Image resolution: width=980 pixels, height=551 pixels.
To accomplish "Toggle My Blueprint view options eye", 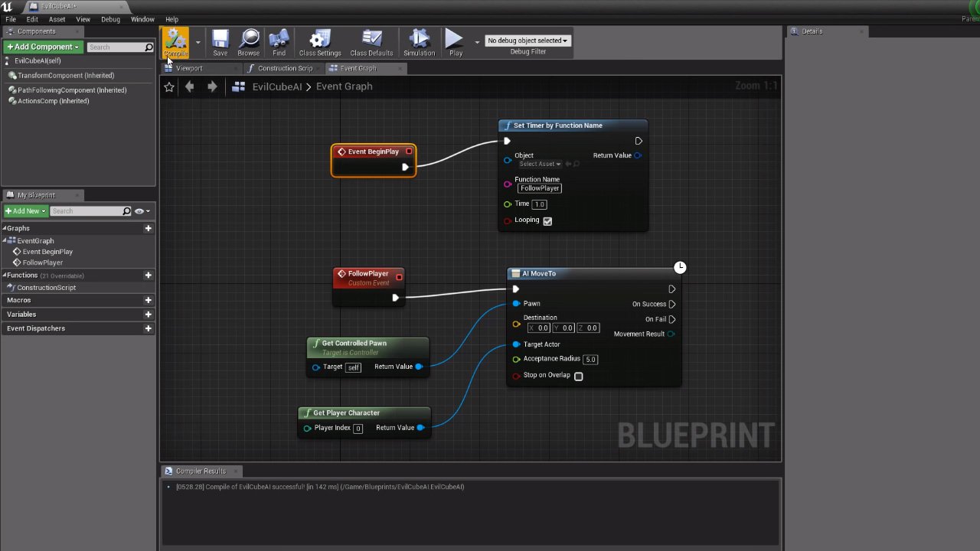I will coord(140,211).
